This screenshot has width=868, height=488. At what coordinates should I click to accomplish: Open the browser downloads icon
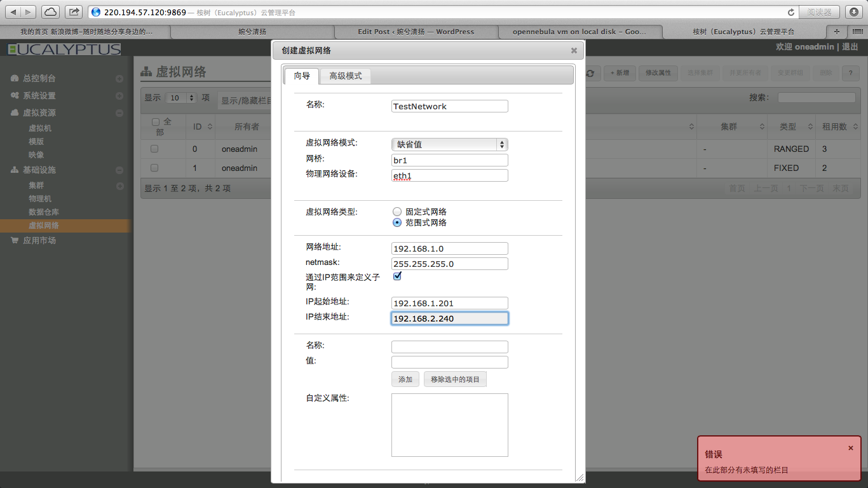click(x=853, y=12)
